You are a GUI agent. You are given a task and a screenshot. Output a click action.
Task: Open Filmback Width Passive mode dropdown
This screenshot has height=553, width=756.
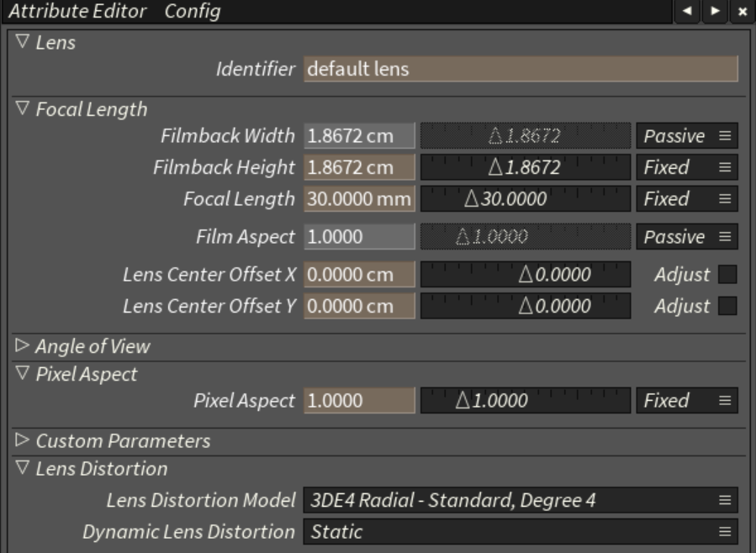click(x=686, y=135)
